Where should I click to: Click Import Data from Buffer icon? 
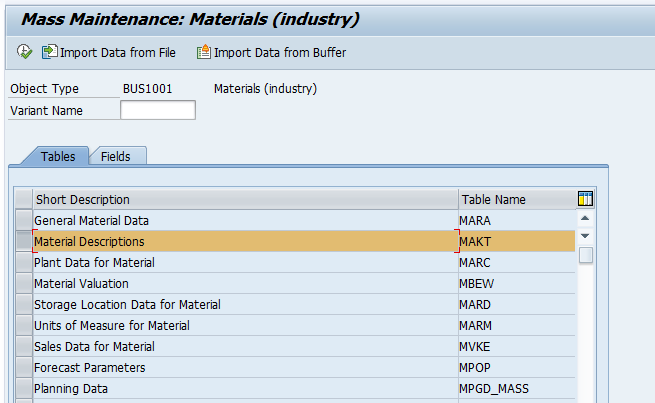click(x=204, y=52)
